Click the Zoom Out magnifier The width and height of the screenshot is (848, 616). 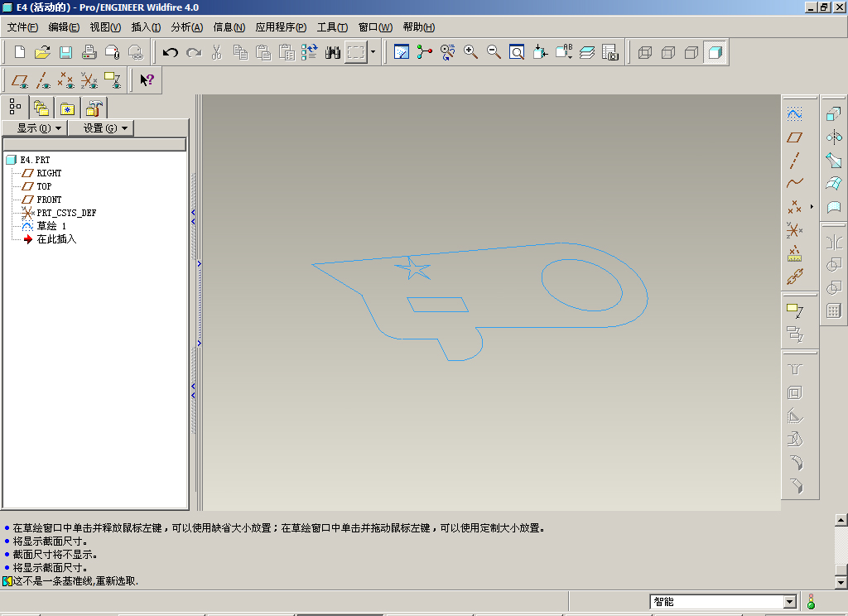tap(494, 52)
